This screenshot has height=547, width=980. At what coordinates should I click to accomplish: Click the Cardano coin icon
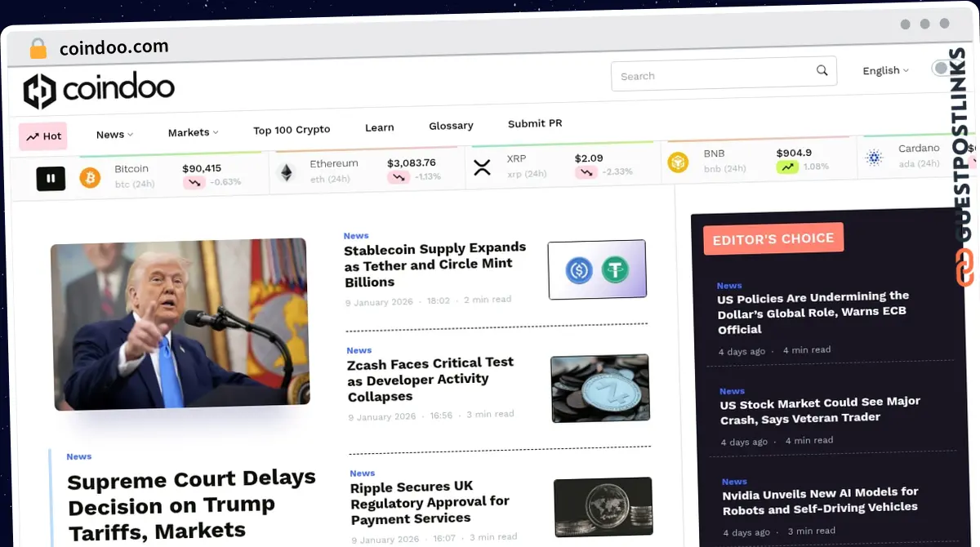point(875,158)
